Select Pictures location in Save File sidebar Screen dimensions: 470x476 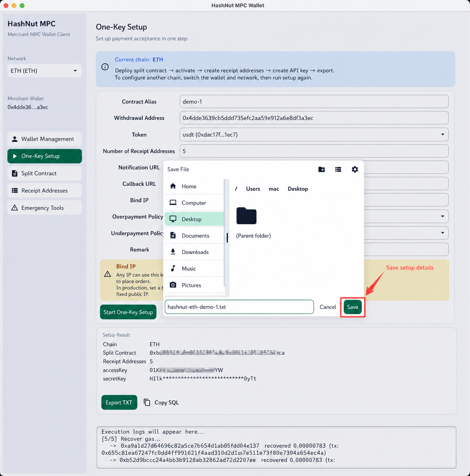tap(194, 285)
